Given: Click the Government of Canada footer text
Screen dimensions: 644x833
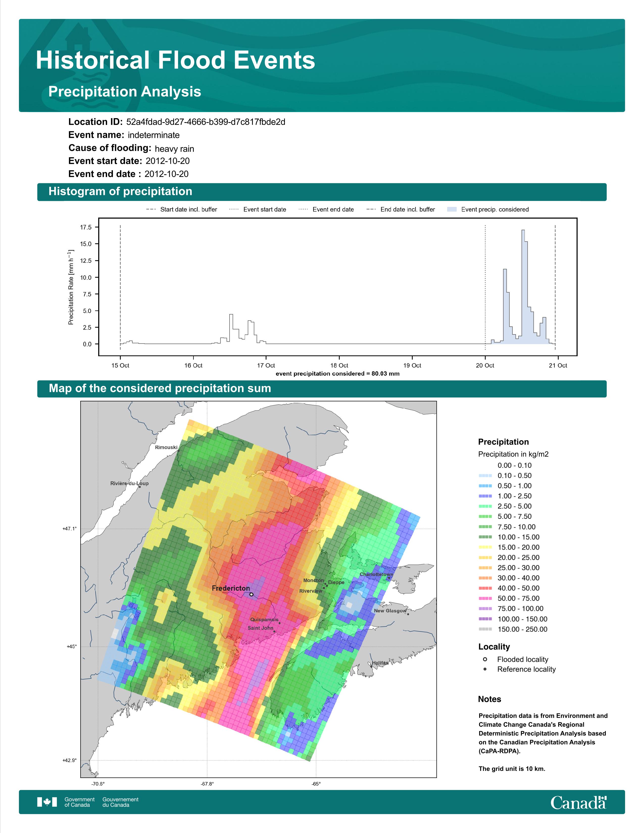Looking at the screenshot, I should coord(79,802).
